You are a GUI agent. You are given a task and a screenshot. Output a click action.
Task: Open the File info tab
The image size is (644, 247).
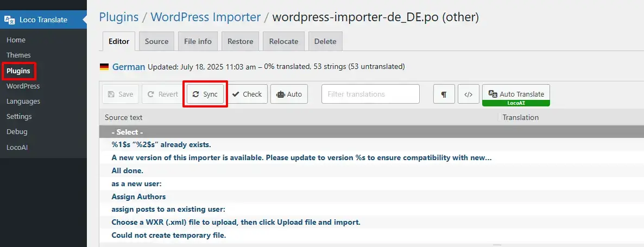tap(198, 41)
